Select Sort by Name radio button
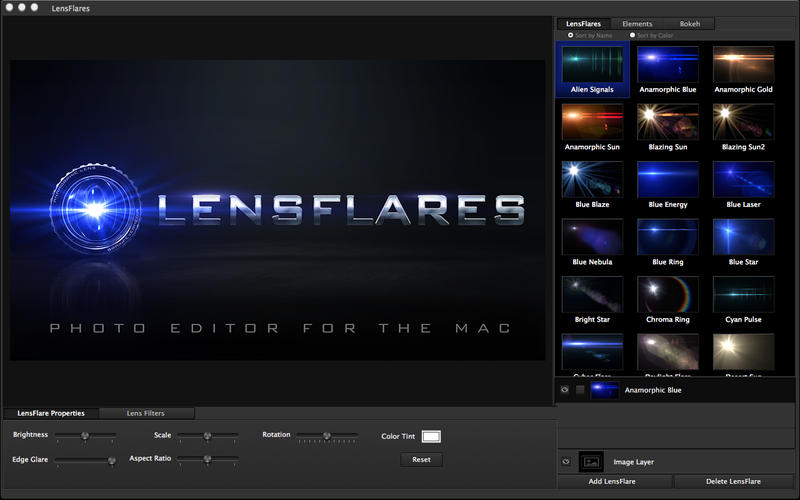Viewport: 800px width, 500px height. point(570,35)
